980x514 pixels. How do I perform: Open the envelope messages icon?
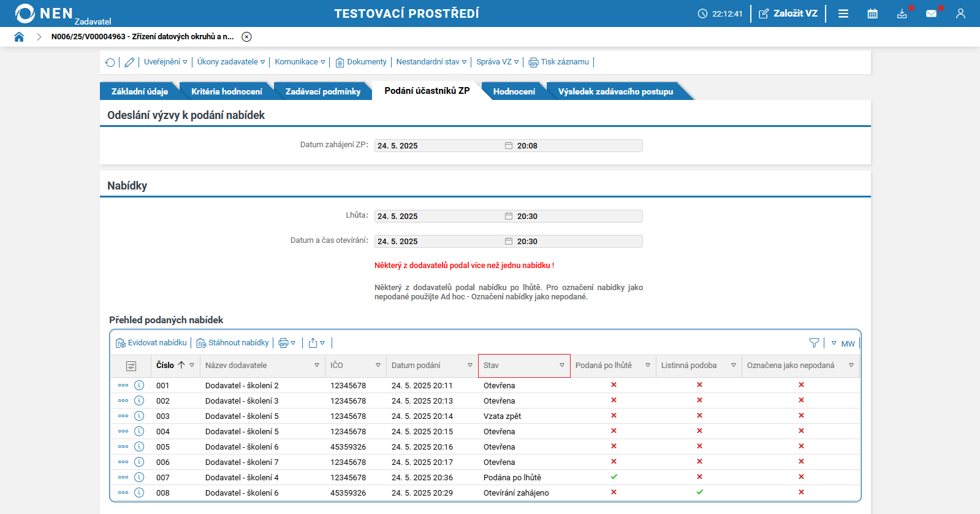point(931,13)
